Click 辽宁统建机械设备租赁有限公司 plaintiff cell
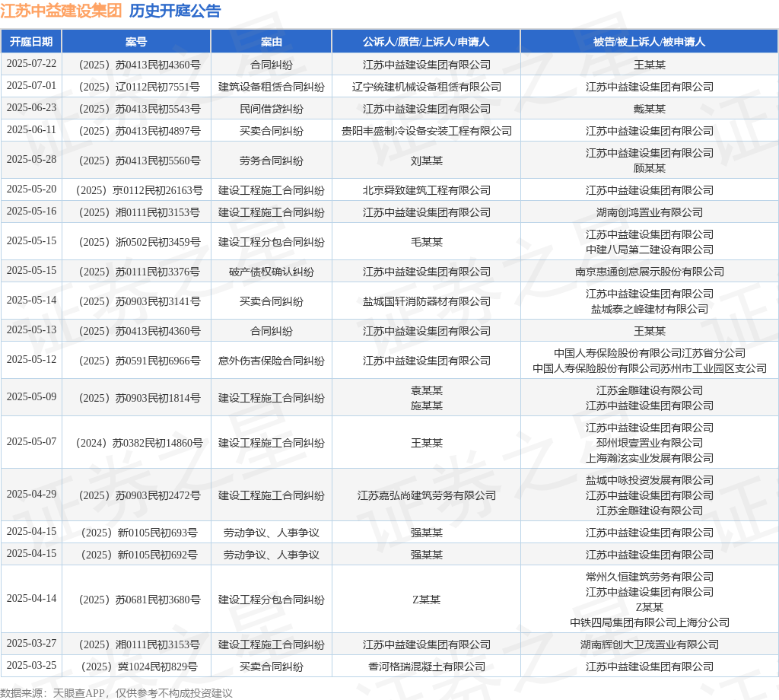Viewport: 779px width, 700px height. click(x=426, y=87)
